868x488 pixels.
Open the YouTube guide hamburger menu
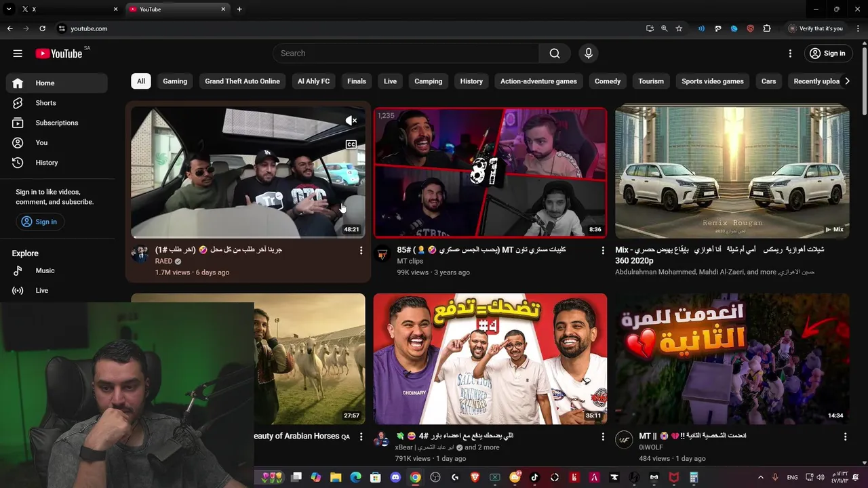(x=18, y=54)
